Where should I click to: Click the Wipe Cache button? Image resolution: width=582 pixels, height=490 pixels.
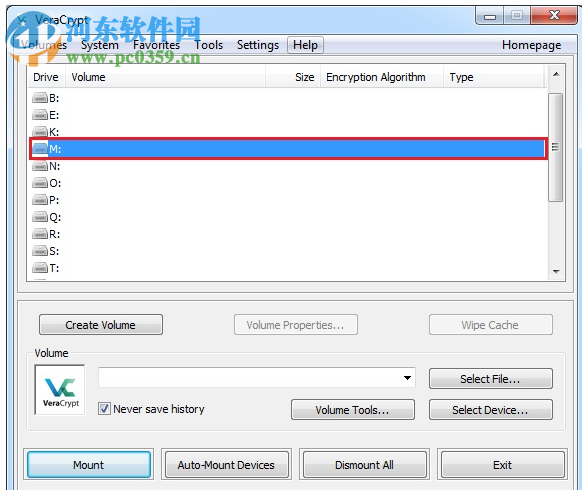tap(491, 325)
